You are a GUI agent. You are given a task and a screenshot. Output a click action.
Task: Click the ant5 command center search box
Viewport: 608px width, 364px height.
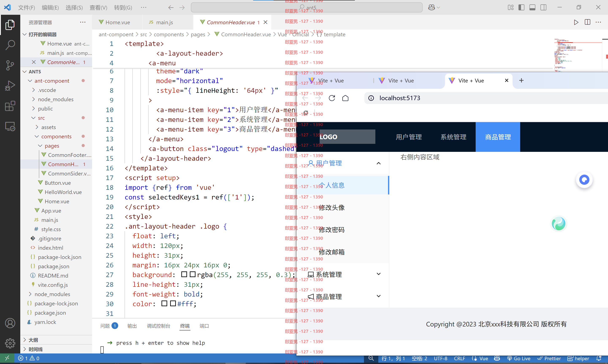point(307,8)
